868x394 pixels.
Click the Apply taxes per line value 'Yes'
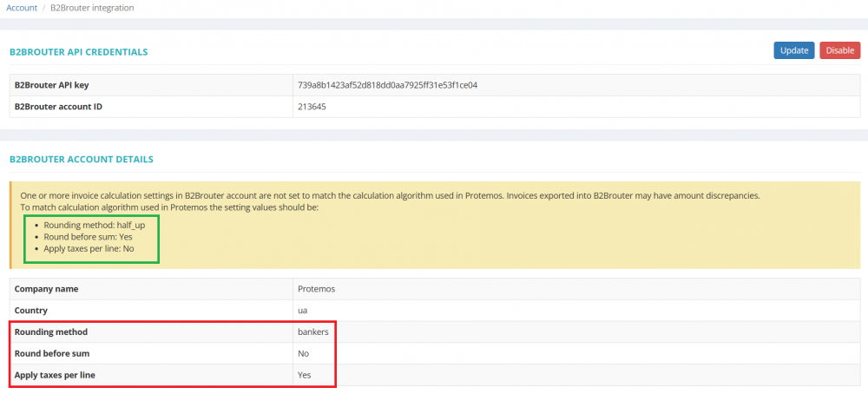coord(305,376)
